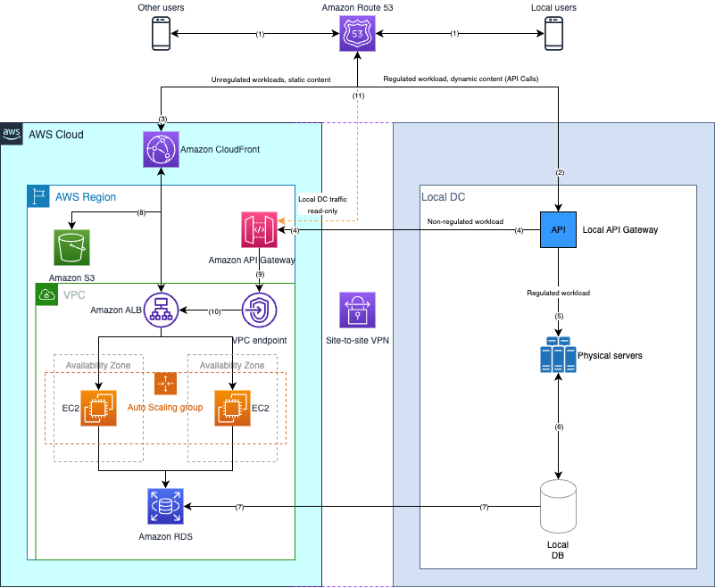Select the 'Amazon API Gateway' text label
The width and height of the screenshot is (715, 588).
click(x=252, y=260)
